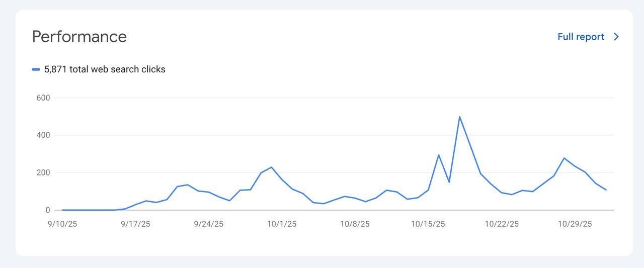Click the 9/24/25 date label

pos(209,224)
